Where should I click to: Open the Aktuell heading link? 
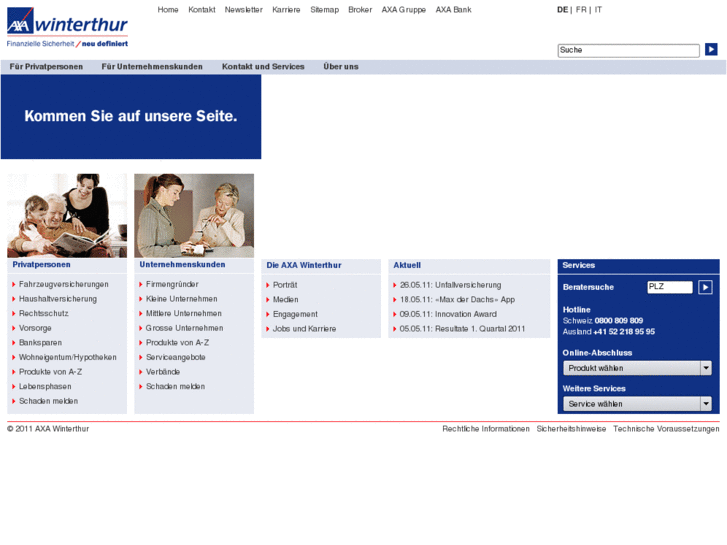[407, 265]
